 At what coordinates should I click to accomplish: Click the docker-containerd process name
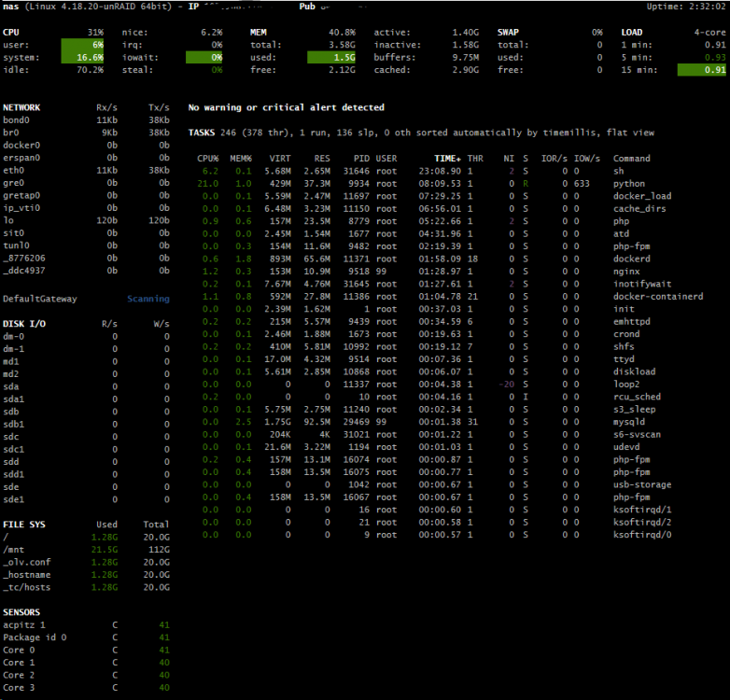658,297
